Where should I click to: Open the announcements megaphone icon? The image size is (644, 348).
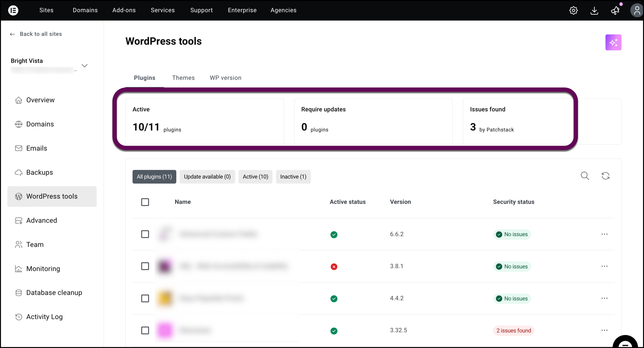pos(615,10)
